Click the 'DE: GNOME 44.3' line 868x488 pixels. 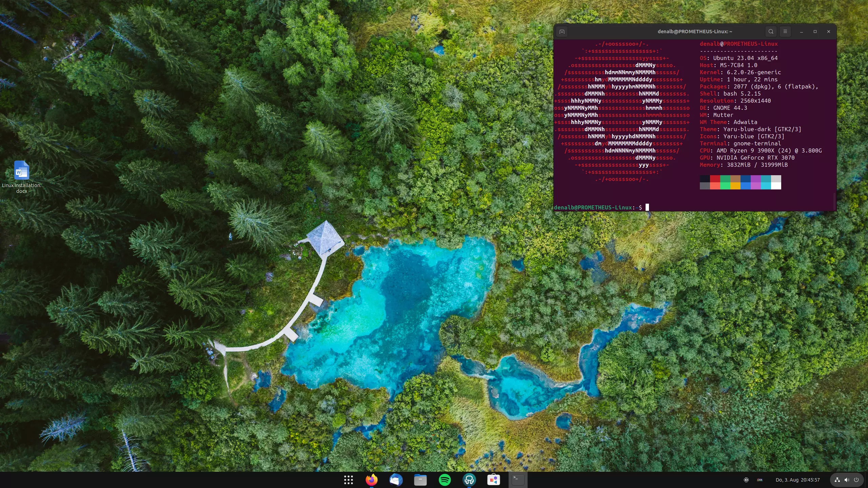[724, 108]
